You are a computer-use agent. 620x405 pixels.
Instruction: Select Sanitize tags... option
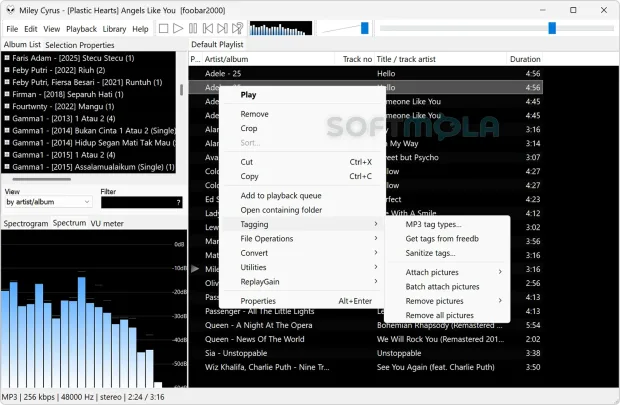pyautogui.click(x=447, y=253)
